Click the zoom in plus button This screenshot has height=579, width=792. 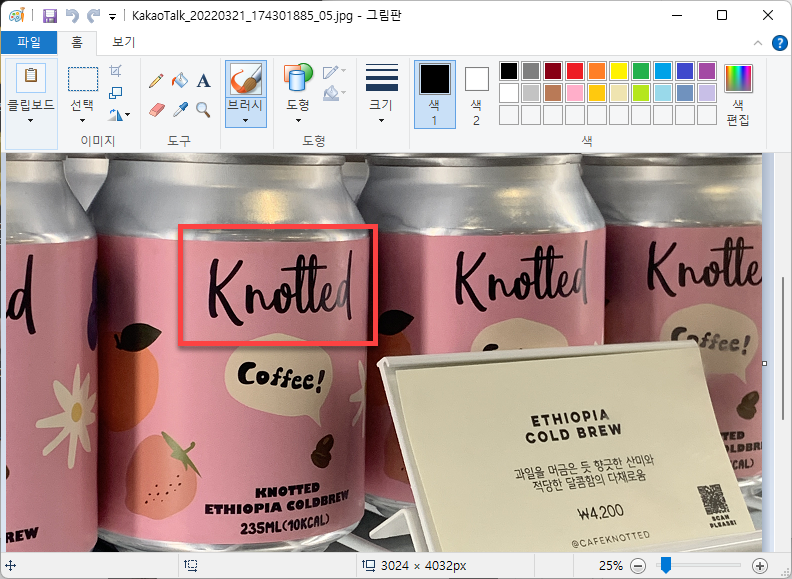[x=760, y=566]
